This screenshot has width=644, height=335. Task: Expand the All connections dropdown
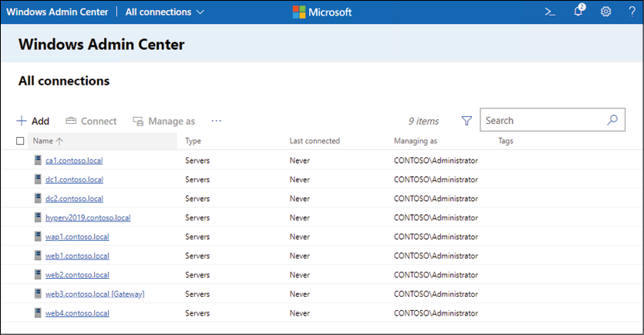(164, 12)
